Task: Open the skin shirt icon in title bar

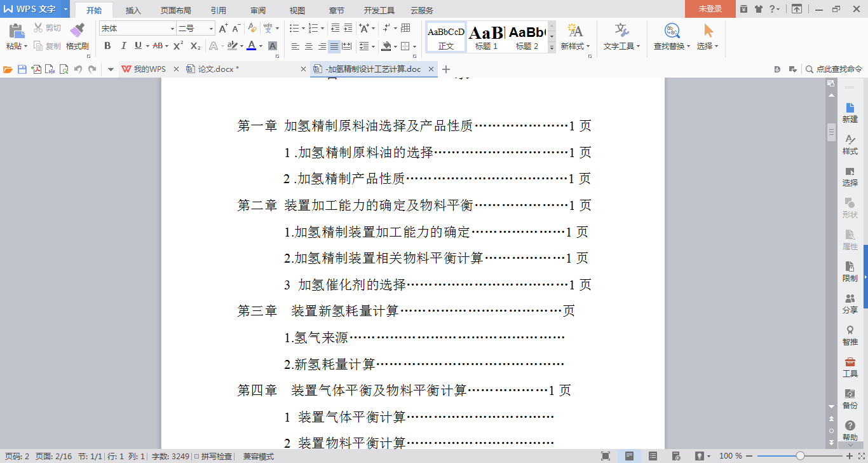Action: (758, 9)
